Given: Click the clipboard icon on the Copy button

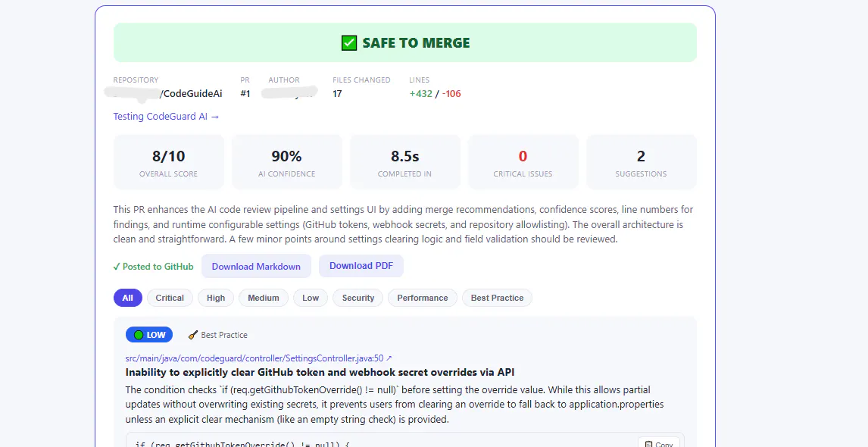Looking at the screenshot, I should click(649, 444).
